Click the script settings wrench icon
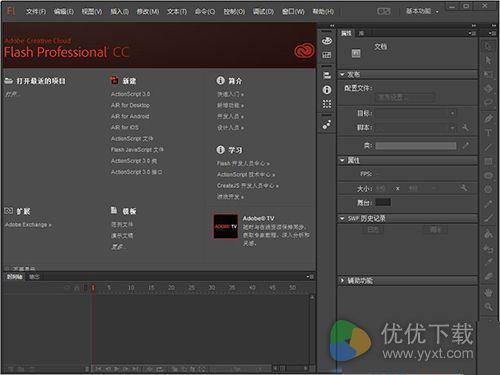The height and width of the screenshot is (375, 500). tap(465, 127)
